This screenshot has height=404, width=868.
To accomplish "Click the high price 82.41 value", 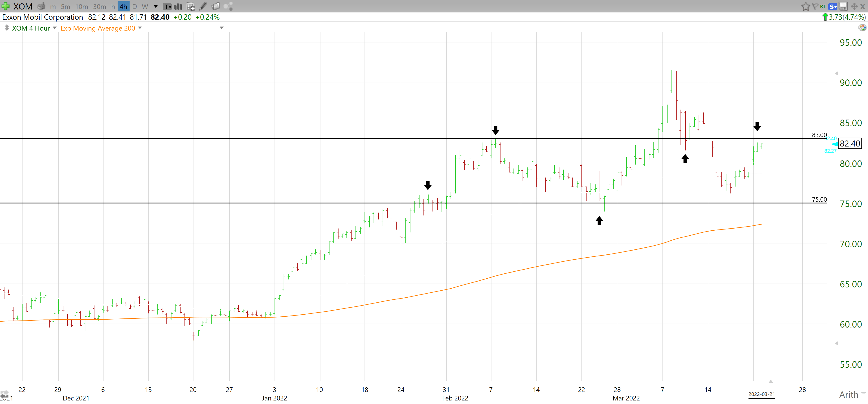I will click(117, 17).
